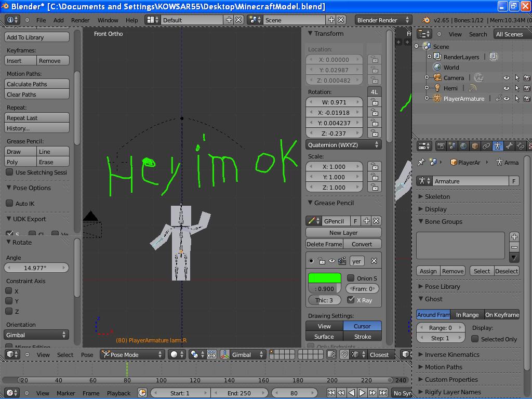Screen dimensions: 532x399
Task: Click the Blender logo icon in info header
Action: (426, 20)
